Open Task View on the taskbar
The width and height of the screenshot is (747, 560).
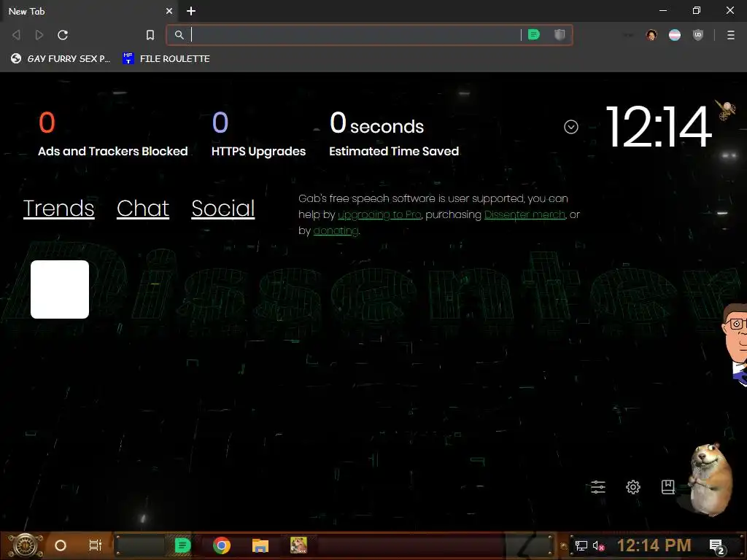click(96, 545)
